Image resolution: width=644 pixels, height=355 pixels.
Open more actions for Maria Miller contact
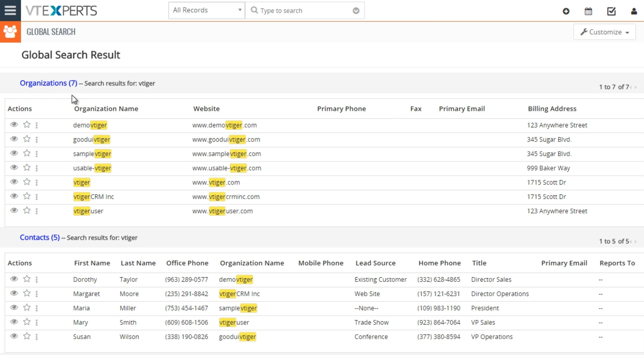pos(36,308)
